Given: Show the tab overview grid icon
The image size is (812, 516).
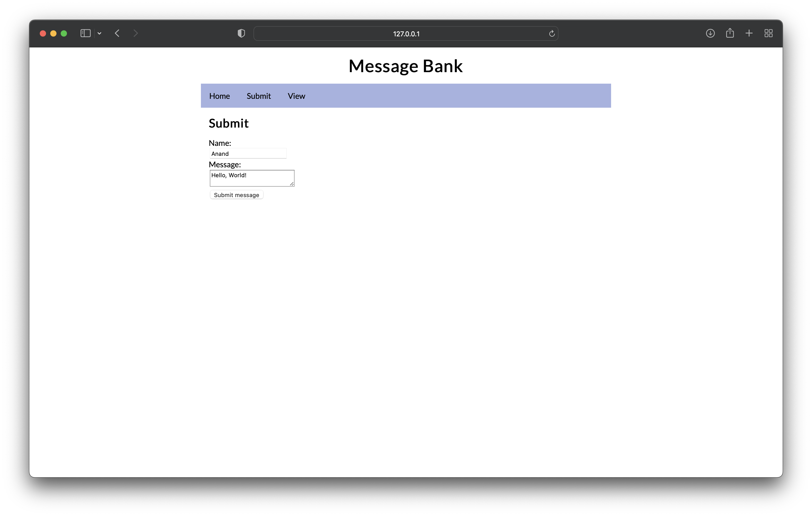Looking at the screenshot, I should (x=769, y=33).
